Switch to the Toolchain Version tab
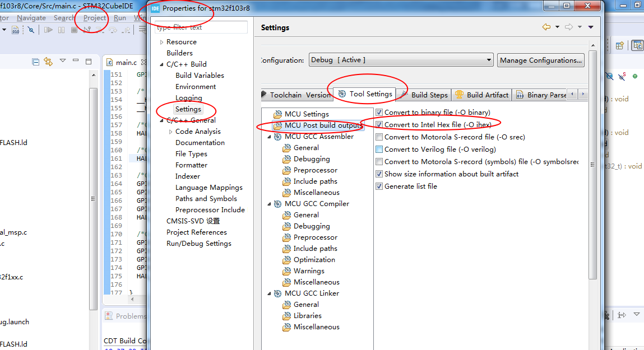Image resolution: width=644 pixels, height=350 pixels. pyautogui.click(x=296, y=95)
